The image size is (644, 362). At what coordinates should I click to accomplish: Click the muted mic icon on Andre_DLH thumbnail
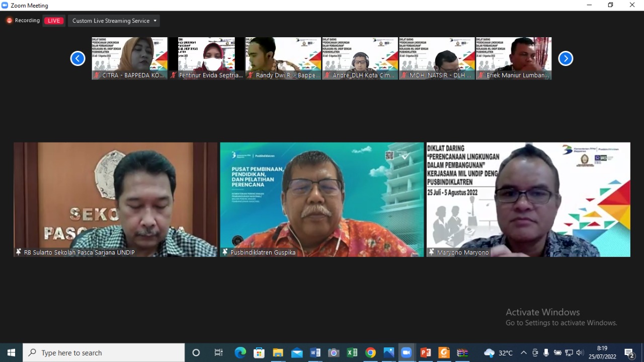(328, 75)
